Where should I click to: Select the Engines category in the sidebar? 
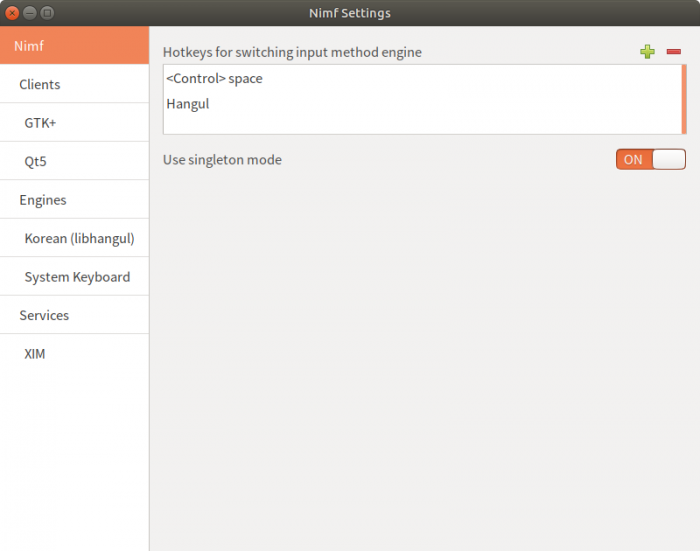click(x=43, y=200)
